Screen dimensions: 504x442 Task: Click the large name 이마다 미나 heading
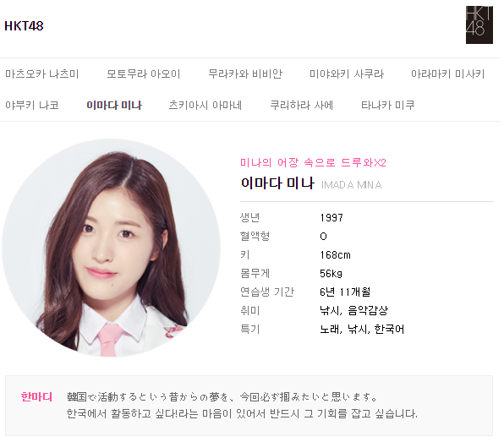click(277, 183)
